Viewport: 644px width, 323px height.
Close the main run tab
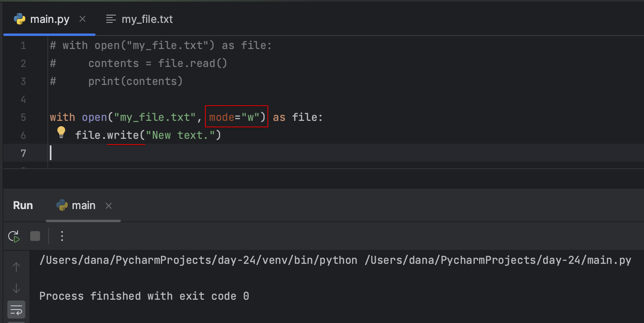pyautogui.click(x=109, y=206)
